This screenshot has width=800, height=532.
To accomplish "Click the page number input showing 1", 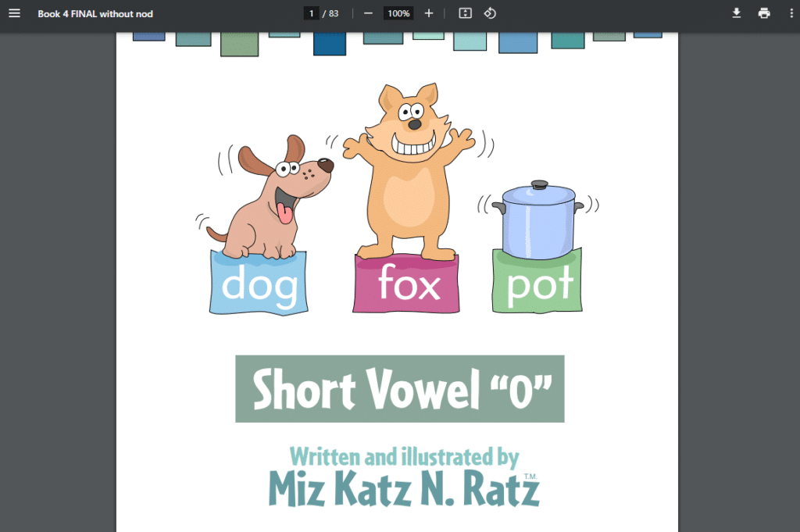I will click(x=311, y=13).
